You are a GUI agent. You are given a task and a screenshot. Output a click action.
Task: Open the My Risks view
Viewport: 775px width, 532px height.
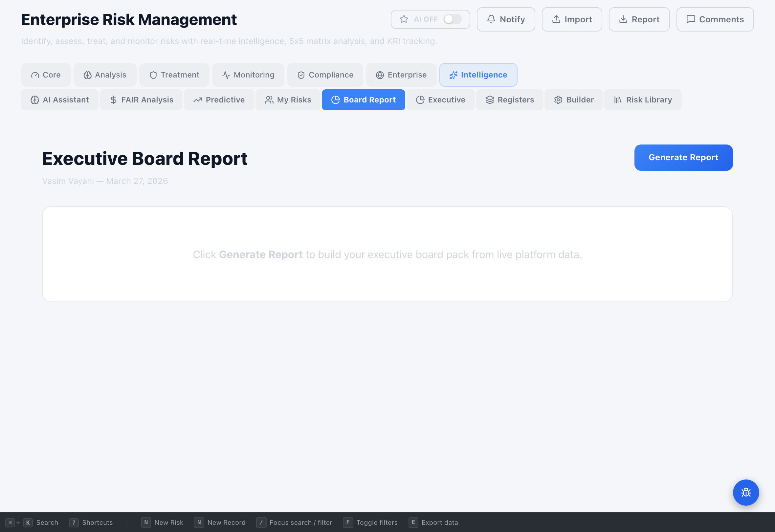tap(287, 100)
